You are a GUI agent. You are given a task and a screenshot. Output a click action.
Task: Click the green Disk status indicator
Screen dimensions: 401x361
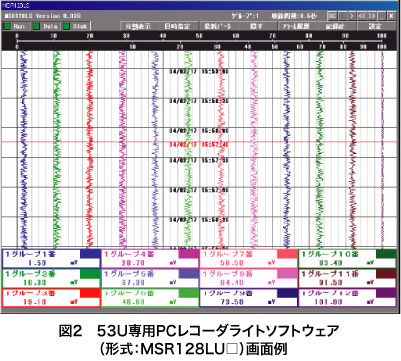[x=66, y=26]
